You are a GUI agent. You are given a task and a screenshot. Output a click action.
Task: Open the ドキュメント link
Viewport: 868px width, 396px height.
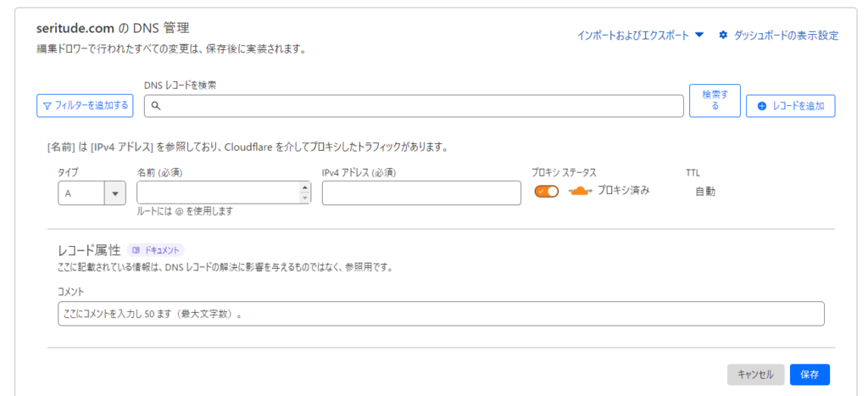tap(156, 250)
